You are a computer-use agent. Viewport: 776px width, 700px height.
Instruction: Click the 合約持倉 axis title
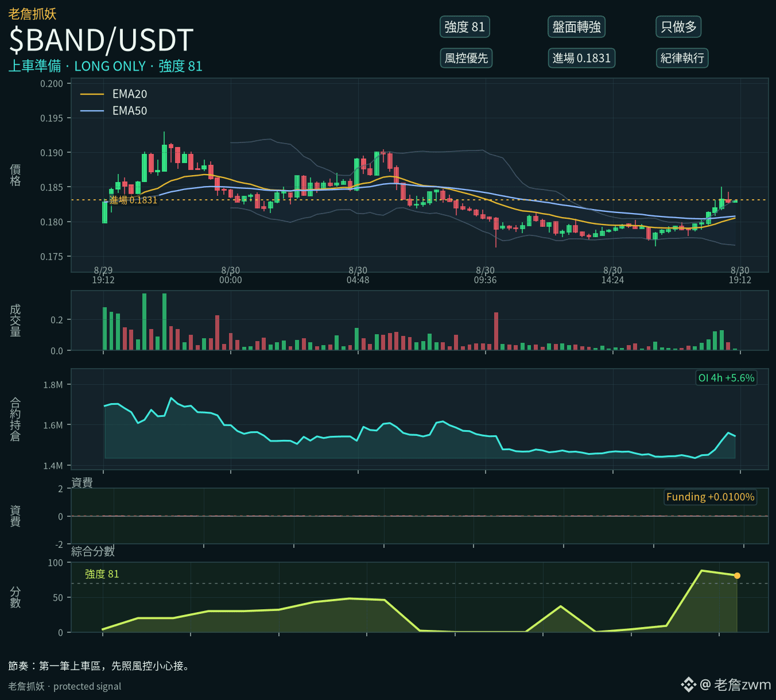click(x=15, y=419)
